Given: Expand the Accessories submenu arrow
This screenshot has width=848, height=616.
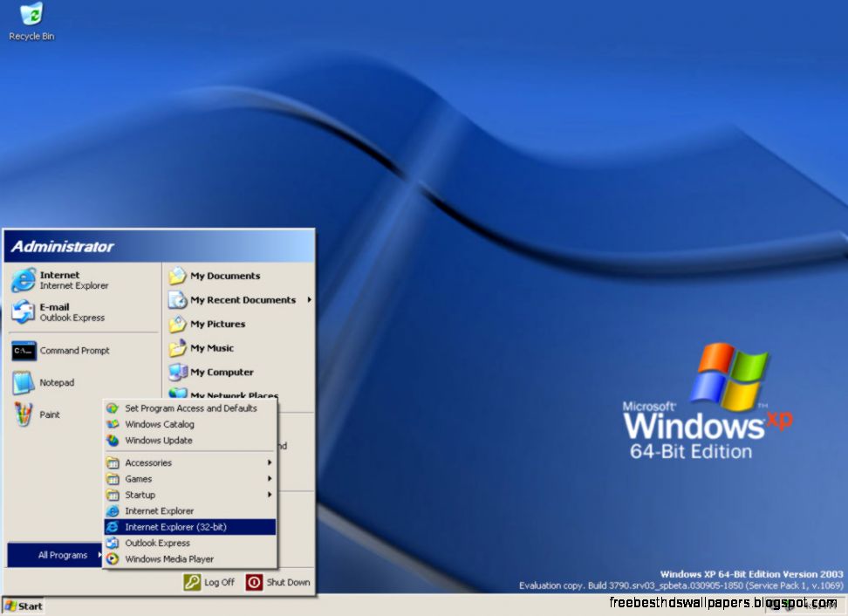Looking at the screenshot, I should coord(270,463).
